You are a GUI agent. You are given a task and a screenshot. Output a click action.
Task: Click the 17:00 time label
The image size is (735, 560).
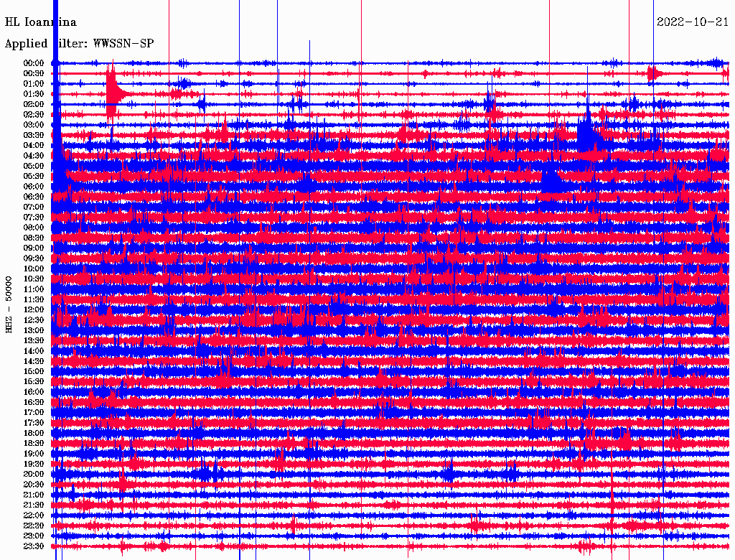34,413
